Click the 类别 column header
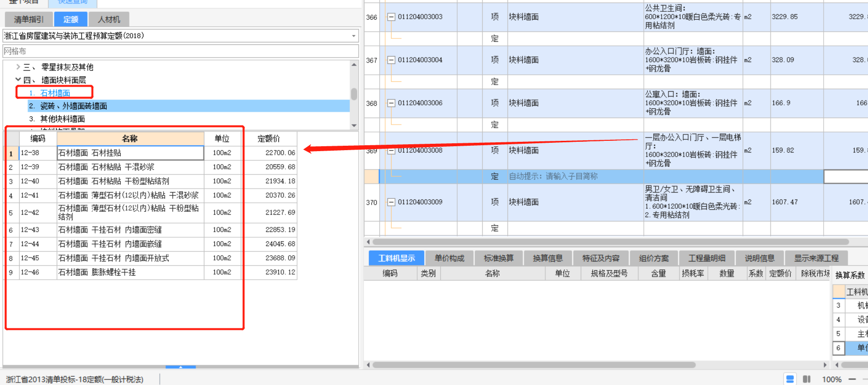Viewport: 868px width, 385px height. click(428, 273)
